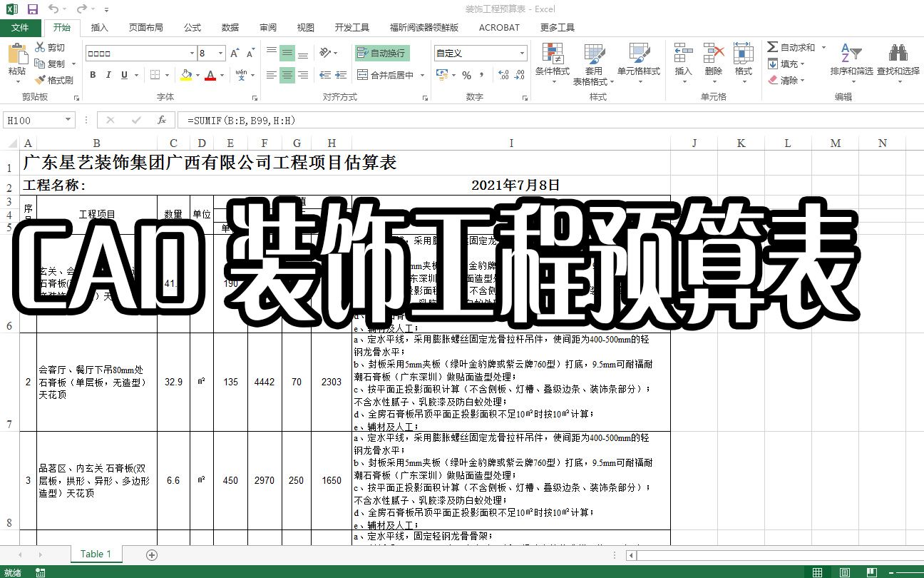Select the Table 1 sheet tab
This screenshot has width=924, height=578.
(96, 554)
